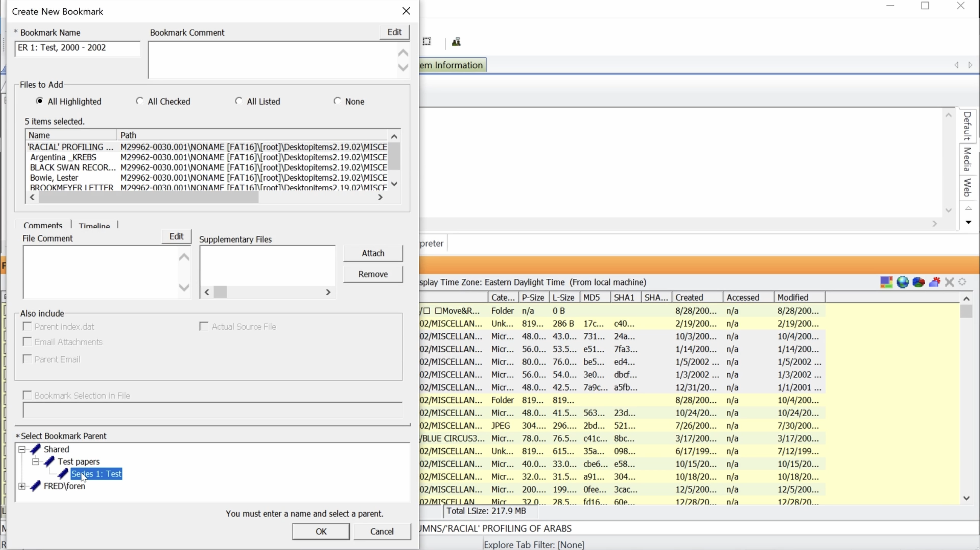Click the two-people chat toolbar icon

pyautogui.click(x=456, y=42)
